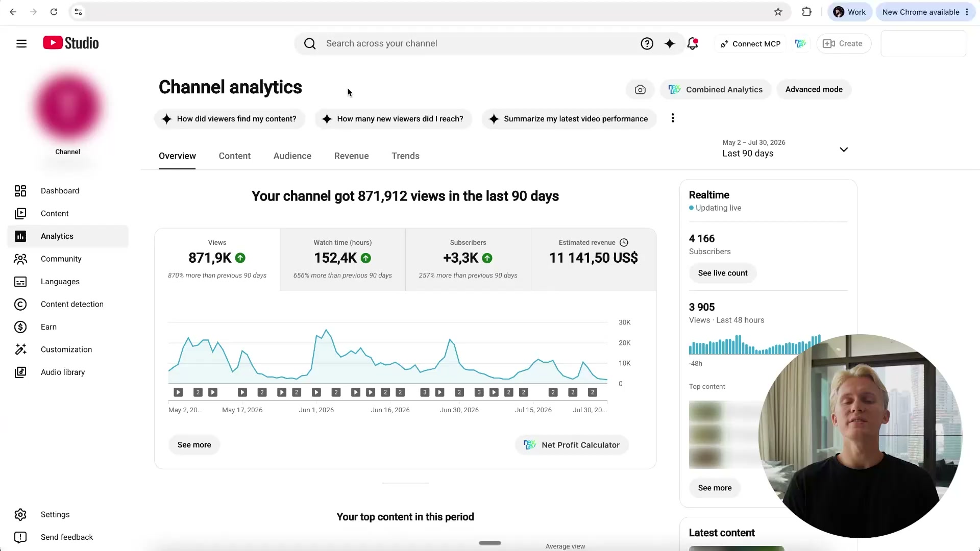Open Content detection in the sidebar

point(68,305)
